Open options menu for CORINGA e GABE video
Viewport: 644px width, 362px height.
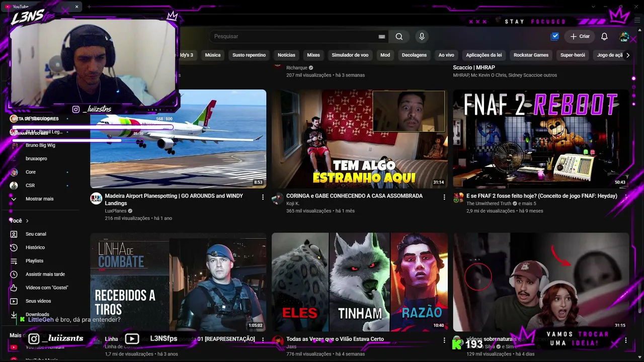point(444,197)
